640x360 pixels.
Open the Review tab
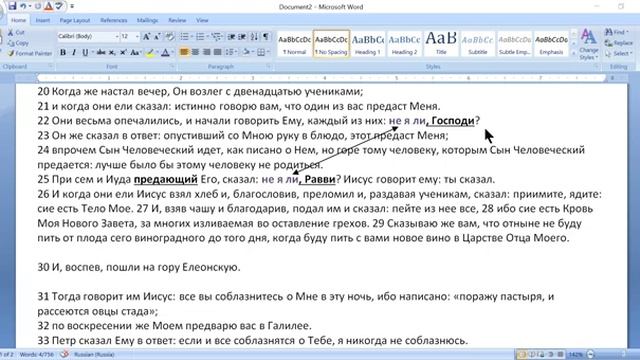coord(177,20)
